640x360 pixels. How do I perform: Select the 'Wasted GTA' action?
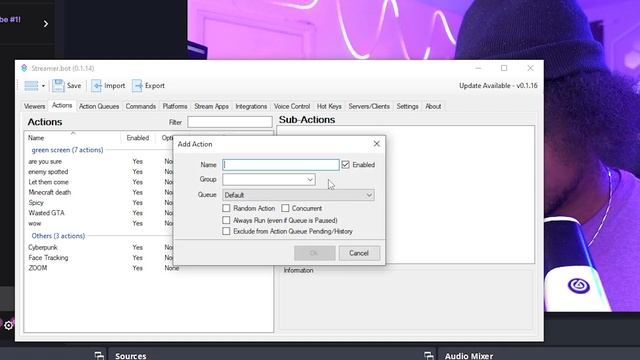[46, 213]
